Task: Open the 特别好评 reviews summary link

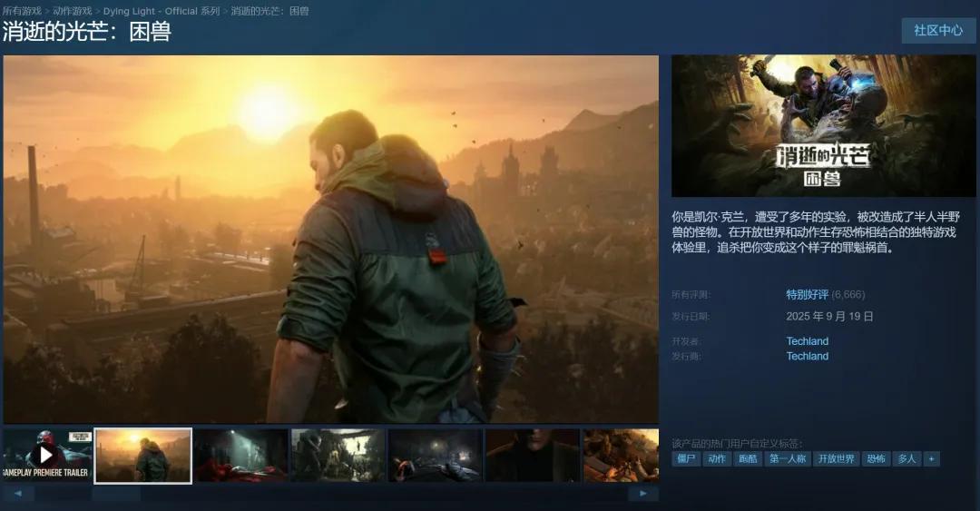Action: coord(807,294)
